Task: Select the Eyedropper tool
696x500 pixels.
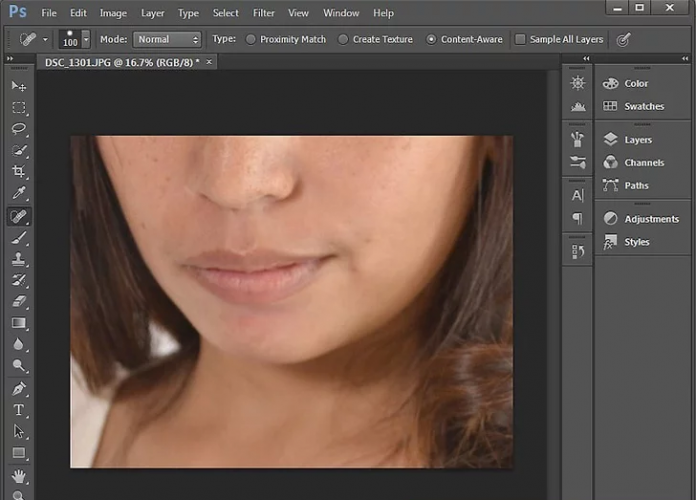Action: (19, 194)
